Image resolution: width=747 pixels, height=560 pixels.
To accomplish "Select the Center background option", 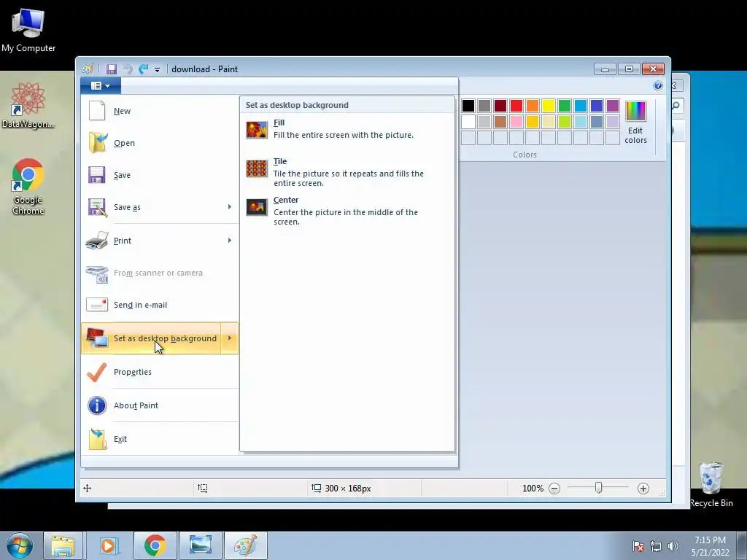I will [347, 211].
